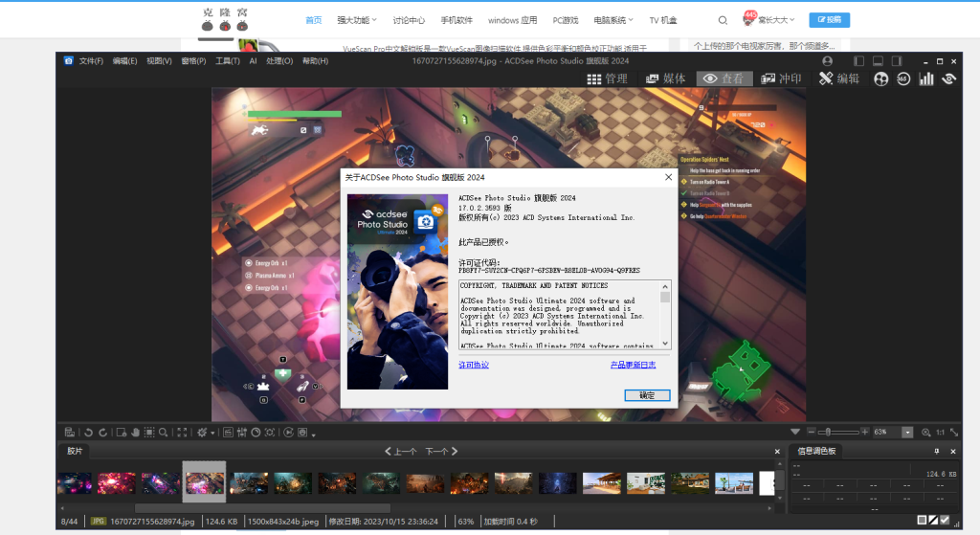Open the 强大功能 dropdown on website

(x=357, y=20)
